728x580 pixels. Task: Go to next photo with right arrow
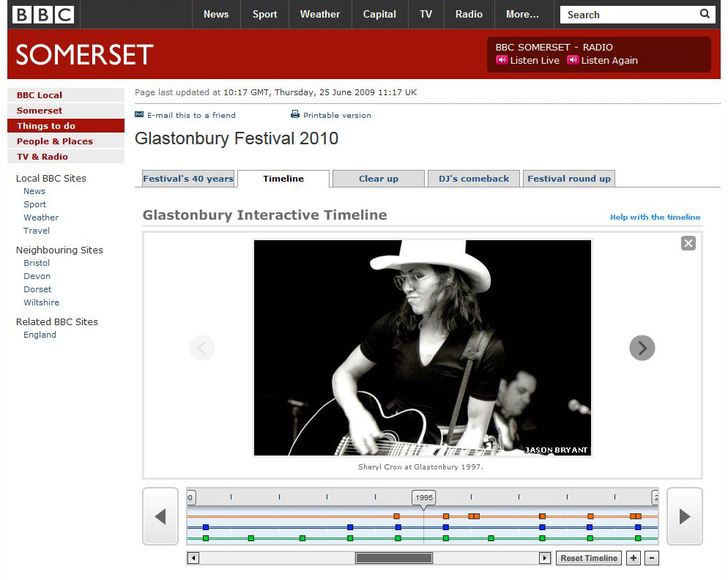642,348
